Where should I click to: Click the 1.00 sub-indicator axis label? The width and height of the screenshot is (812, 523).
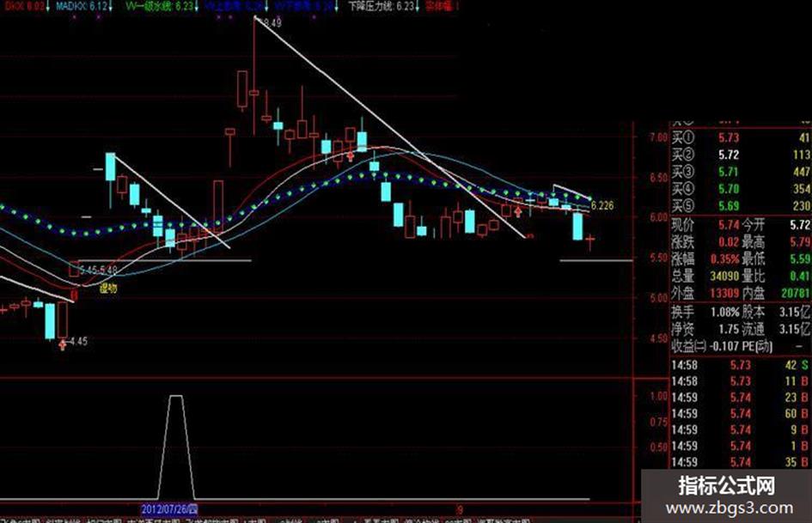(x=659, y=396)
